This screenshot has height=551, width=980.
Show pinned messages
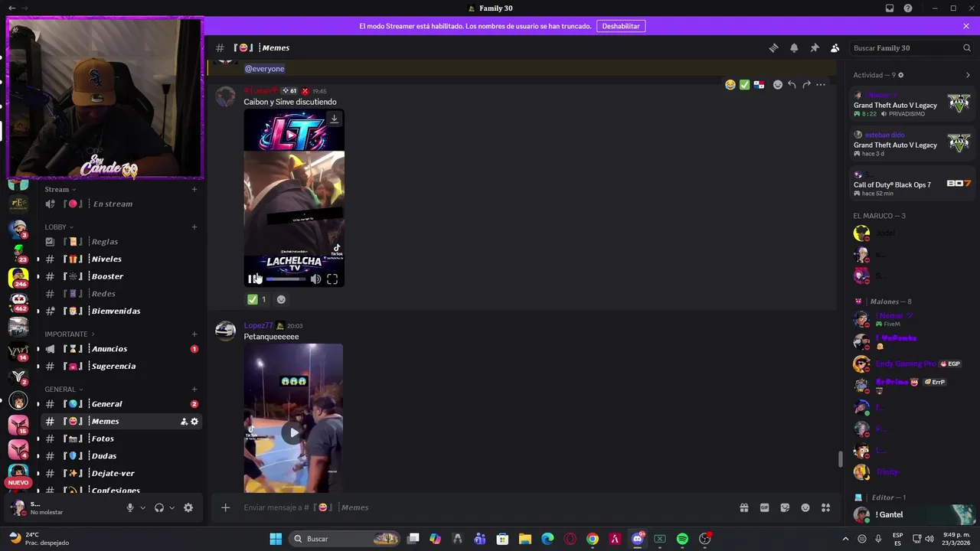(815, 47)
